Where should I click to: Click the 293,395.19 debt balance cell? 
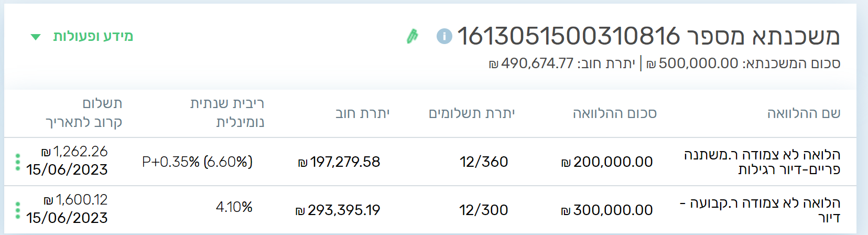(x=338, y=210)
